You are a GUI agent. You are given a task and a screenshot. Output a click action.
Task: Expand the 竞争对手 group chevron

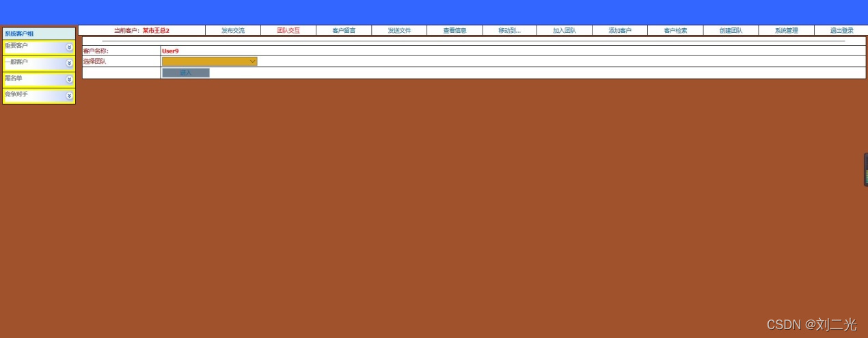click(x=69, y=96)
